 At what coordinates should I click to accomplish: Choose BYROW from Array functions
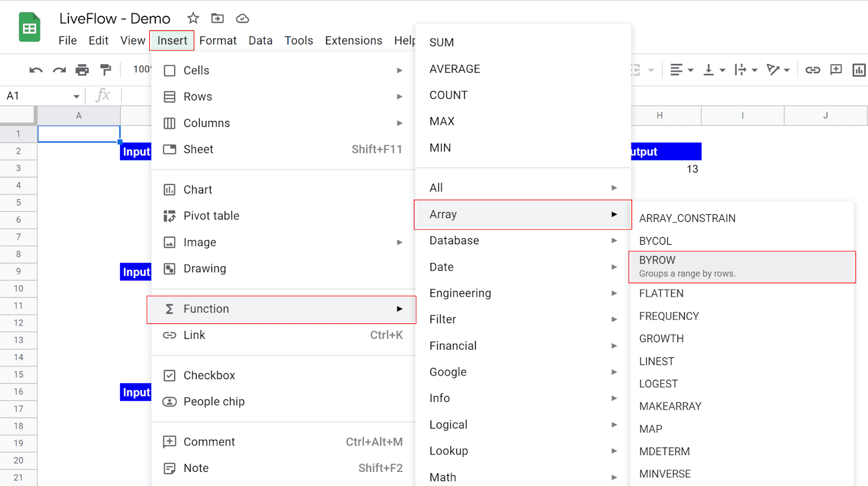(742, 267)
